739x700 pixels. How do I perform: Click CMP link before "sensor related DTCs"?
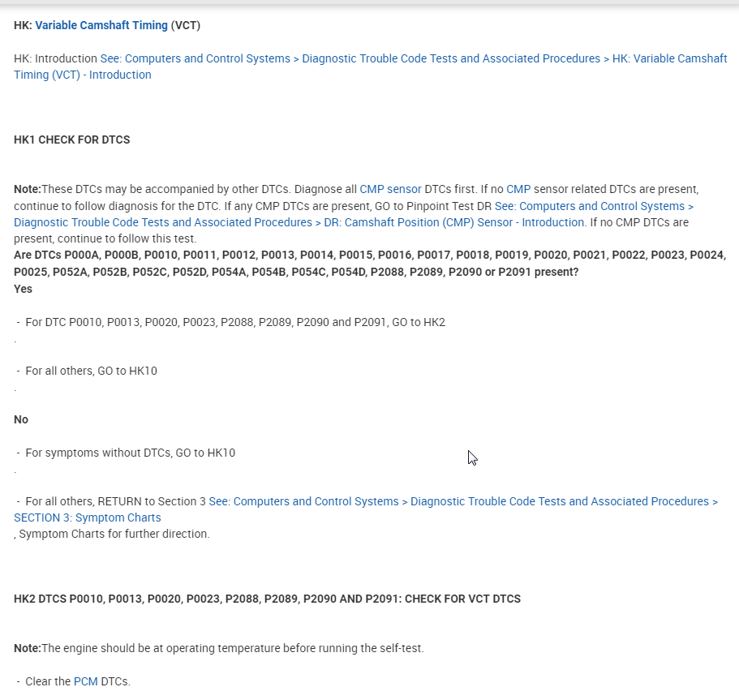click(518, 189)
